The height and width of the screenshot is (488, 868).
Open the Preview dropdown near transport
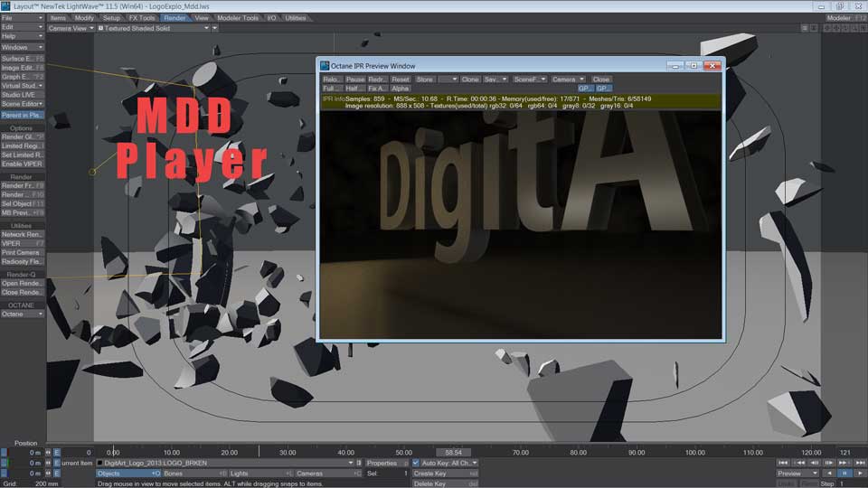coord(797,474)
